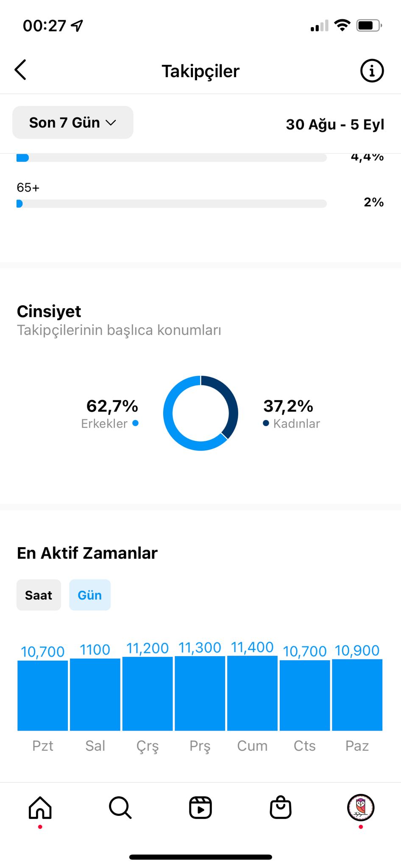Screen dimensions: 401x868
Task: Select the Pzt bar showing 10,700
Action: coord(42,696)
